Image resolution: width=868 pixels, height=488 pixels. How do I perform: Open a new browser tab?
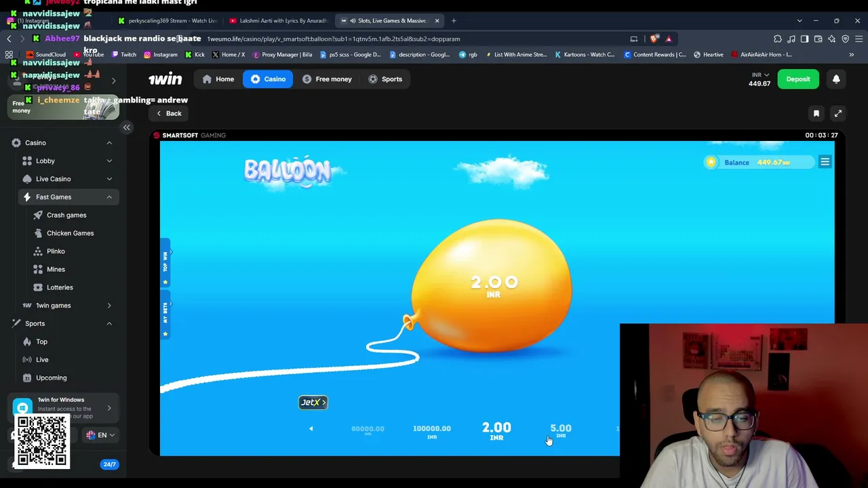(454, 21)
